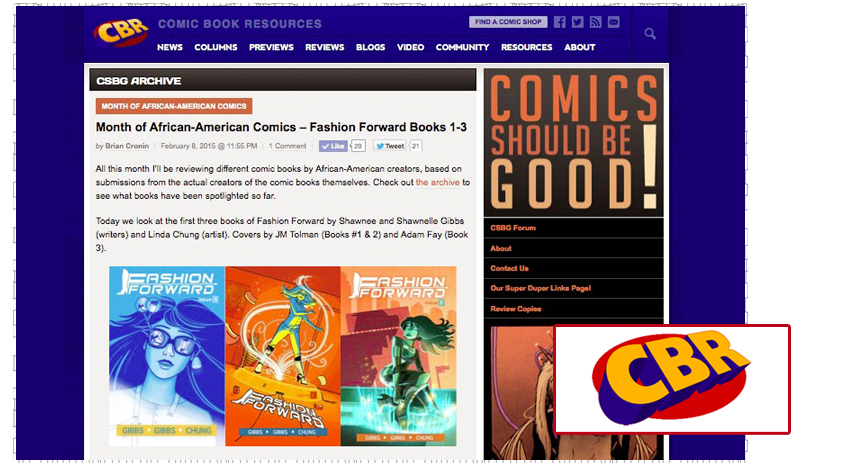
Task: Open Contact Us in sidebar
Action: pos(509,268)
